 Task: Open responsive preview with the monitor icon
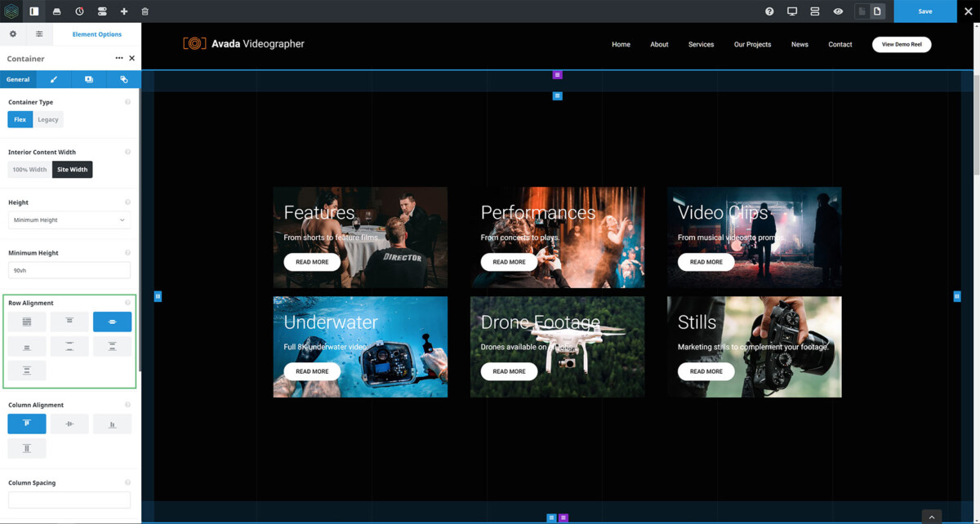[791, 11]
